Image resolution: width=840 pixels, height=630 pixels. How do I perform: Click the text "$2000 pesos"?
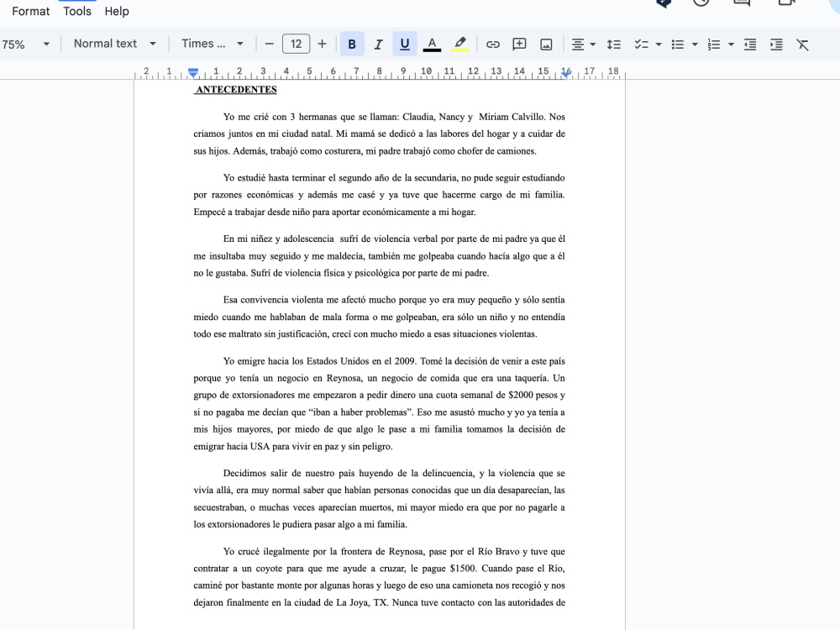point(533,395)
